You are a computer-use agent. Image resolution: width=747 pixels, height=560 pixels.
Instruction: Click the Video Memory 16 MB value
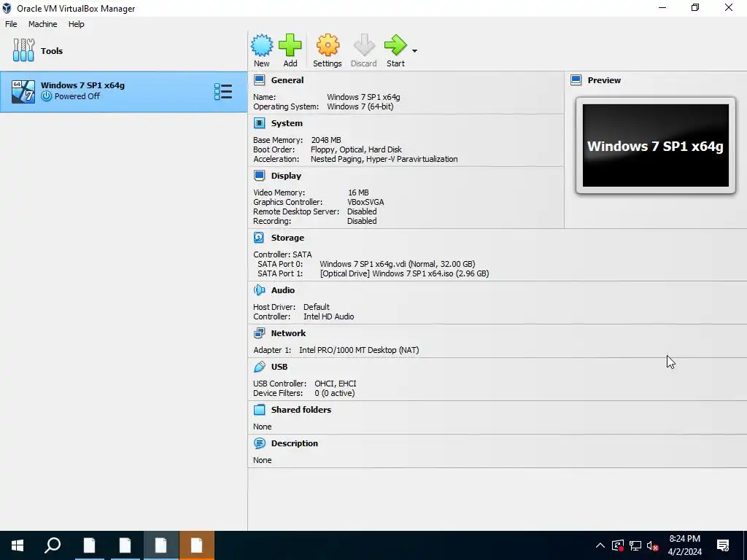358,192
